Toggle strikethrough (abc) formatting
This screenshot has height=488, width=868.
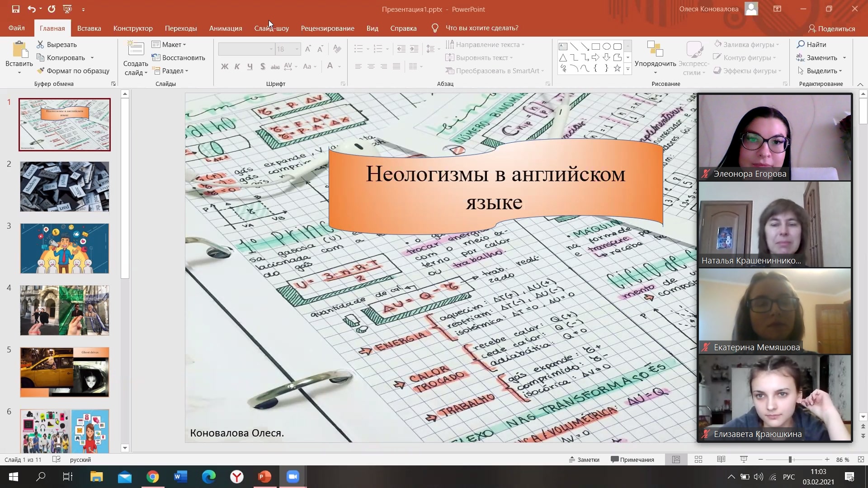(275, 66)
